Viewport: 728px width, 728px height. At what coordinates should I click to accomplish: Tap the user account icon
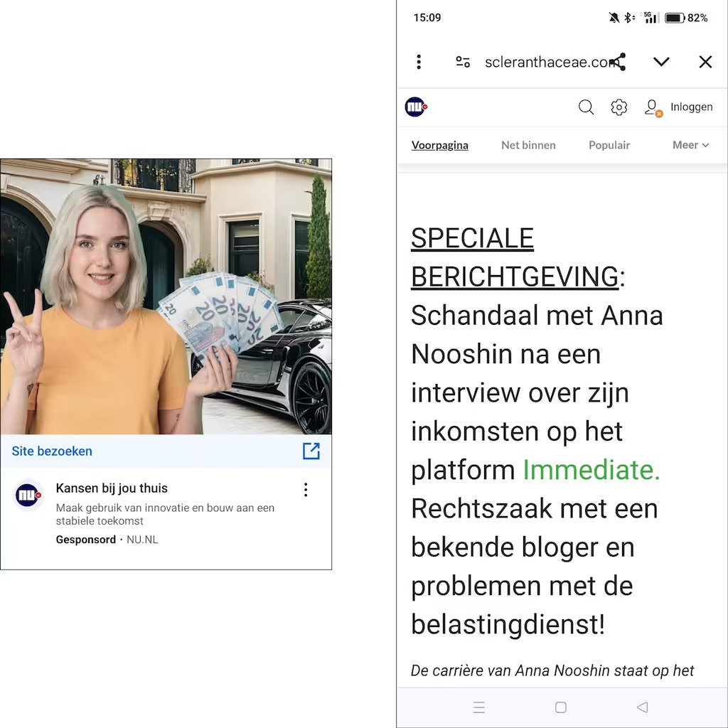click(x=653, y=108)
